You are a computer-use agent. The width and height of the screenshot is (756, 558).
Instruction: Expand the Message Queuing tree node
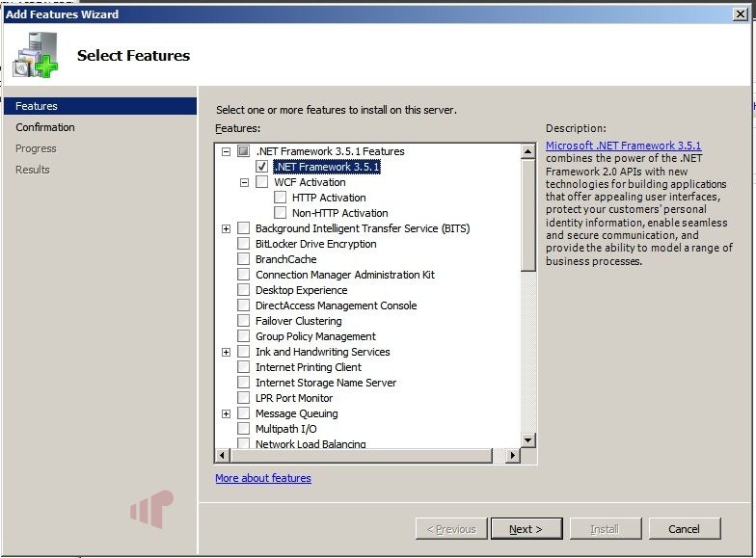tap(226, 414)
